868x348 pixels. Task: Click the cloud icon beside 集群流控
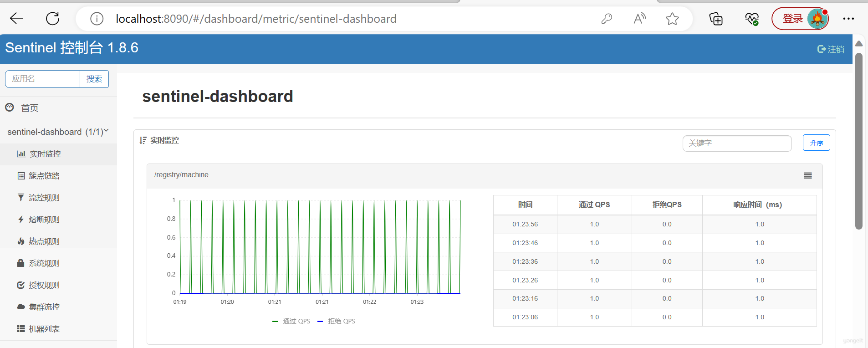pyautogui.click(x=20, y=307)
